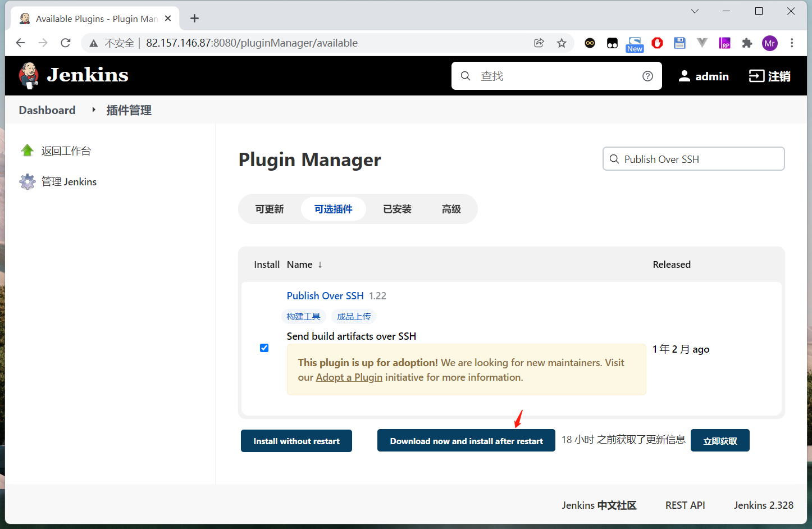
Task: Click the extension icon labeled New
Action: click(635, 44)
